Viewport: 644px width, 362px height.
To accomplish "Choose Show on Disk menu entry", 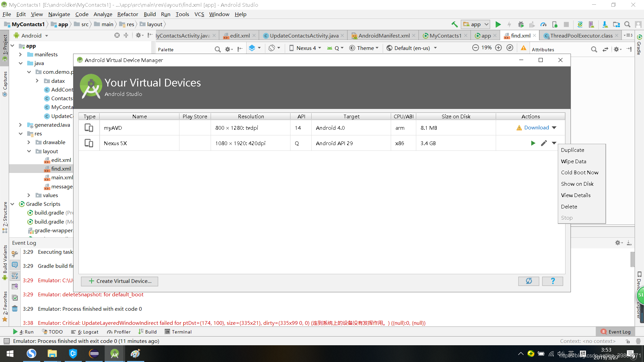I will [581, 184].
